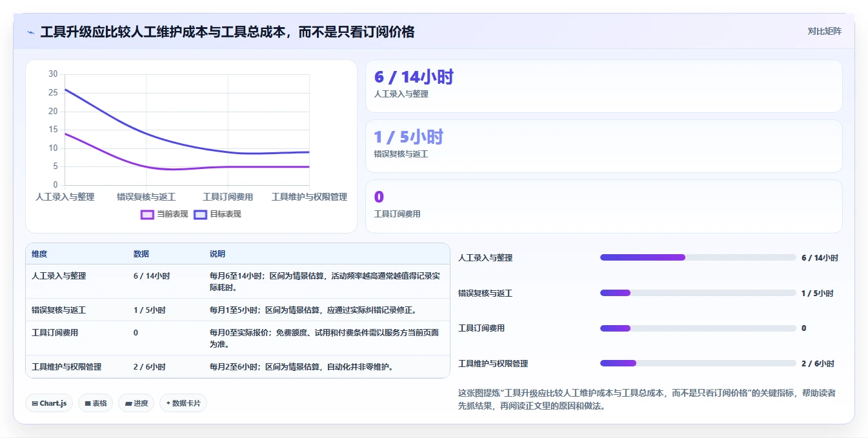Click the line chart plot area

pos(187,130)
